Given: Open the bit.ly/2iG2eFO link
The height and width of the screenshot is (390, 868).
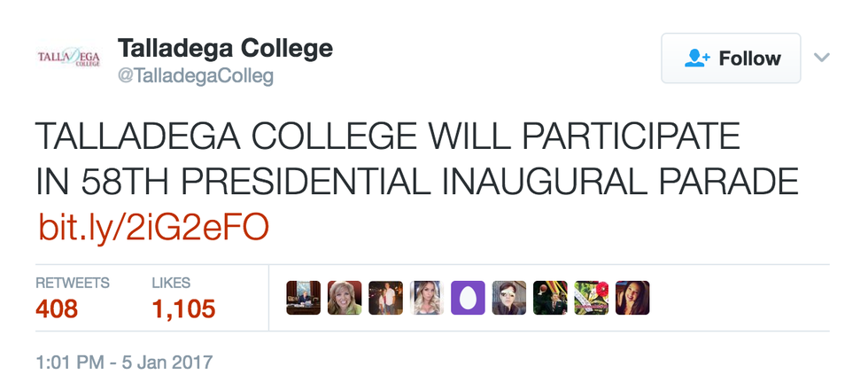Looking at the screenshot, I should coord(153,227).
